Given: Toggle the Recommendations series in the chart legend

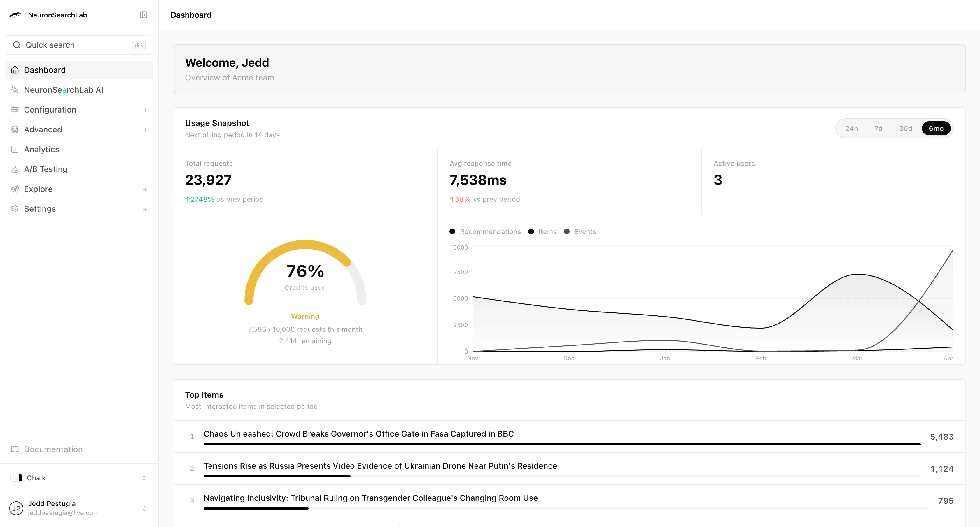Looking at the screenshot, I should click(485, 231).
